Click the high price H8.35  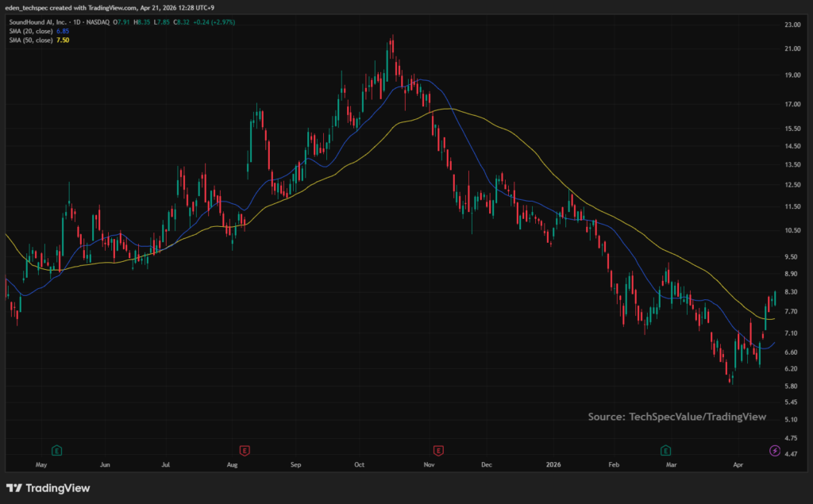click(142, 22)
